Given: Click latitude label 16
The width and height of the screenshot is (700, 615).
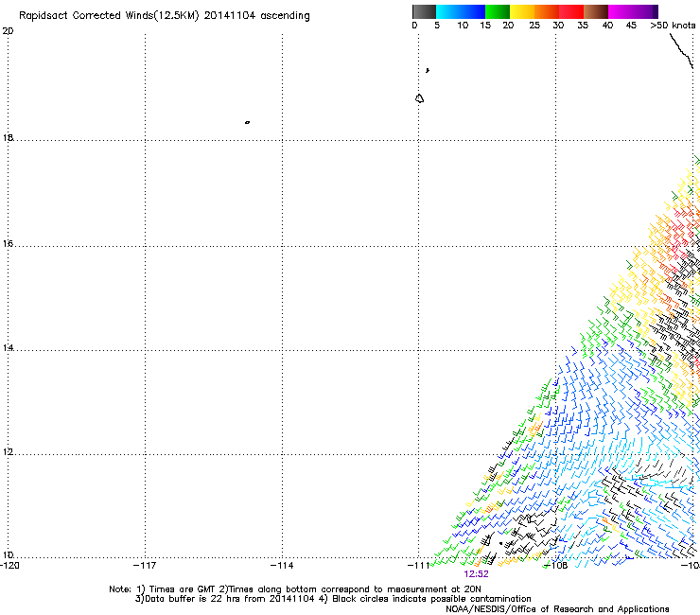Looking at the screenshot, I should click(x=8, y=243).
